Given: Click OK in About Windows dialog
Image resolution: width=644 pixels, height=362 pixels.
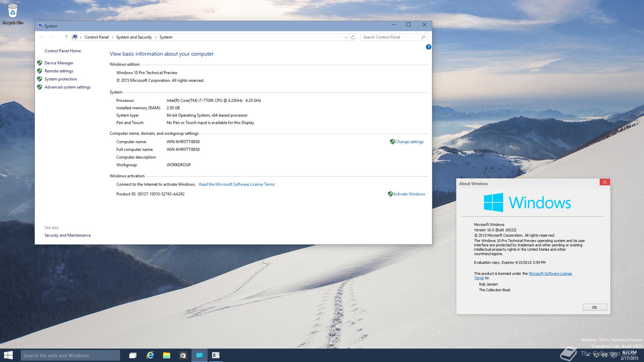Looking at the screenshot, I should click(x=595, y=307).
